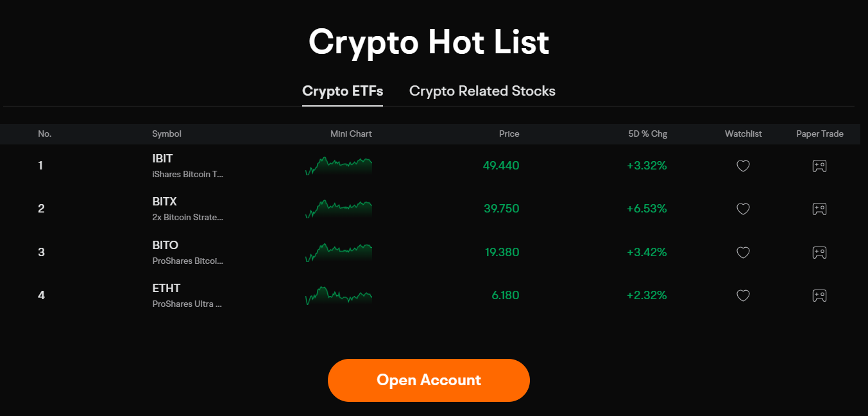Switch to the Crypto Related Stocks tab
The image size is (868, 416).
(482, 91)
